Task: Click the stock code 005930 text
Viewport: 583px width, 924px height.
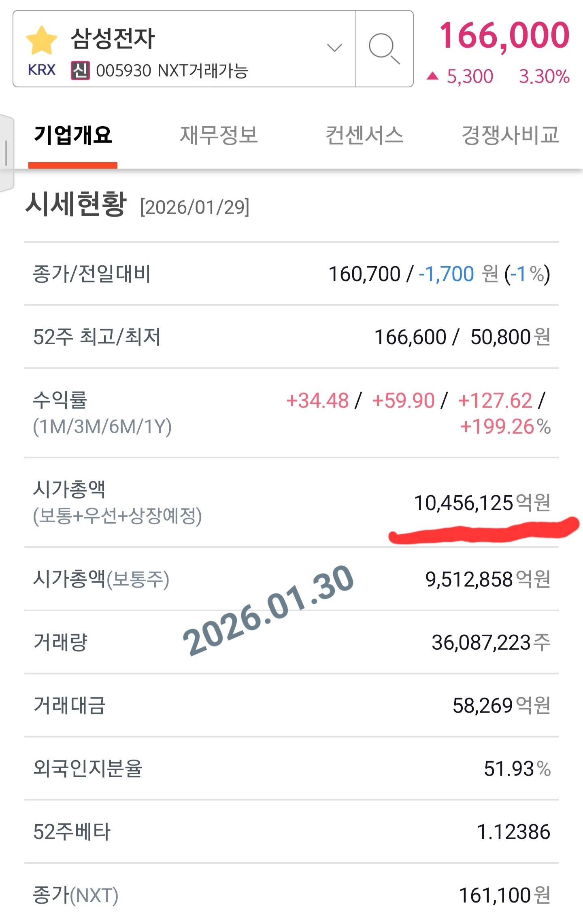Action: coord(123,71)
